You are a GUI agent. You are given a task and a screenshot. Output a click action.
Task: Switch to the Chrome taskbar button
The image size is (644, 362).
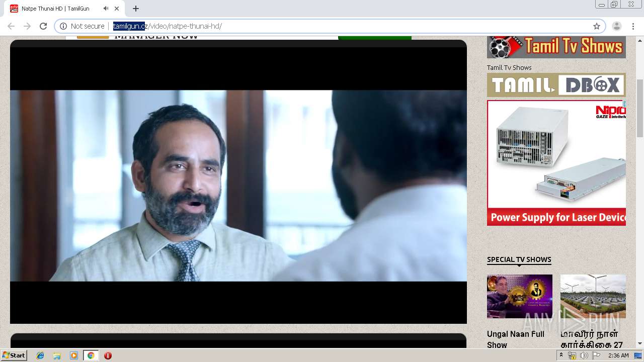(91, 355)
